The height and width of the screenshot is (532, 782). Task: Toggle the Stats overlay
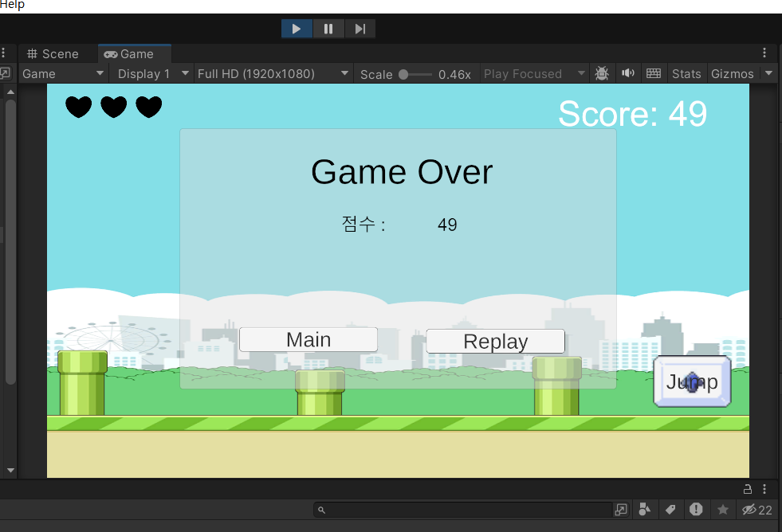pos(686,74)
